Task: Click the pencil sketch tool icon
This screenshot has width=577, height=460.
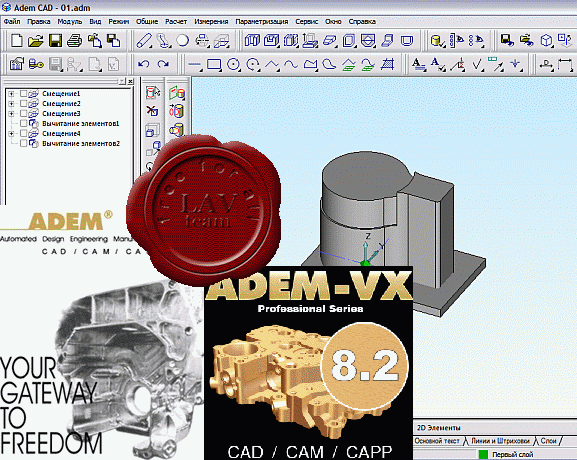Action: click(144, 40)
